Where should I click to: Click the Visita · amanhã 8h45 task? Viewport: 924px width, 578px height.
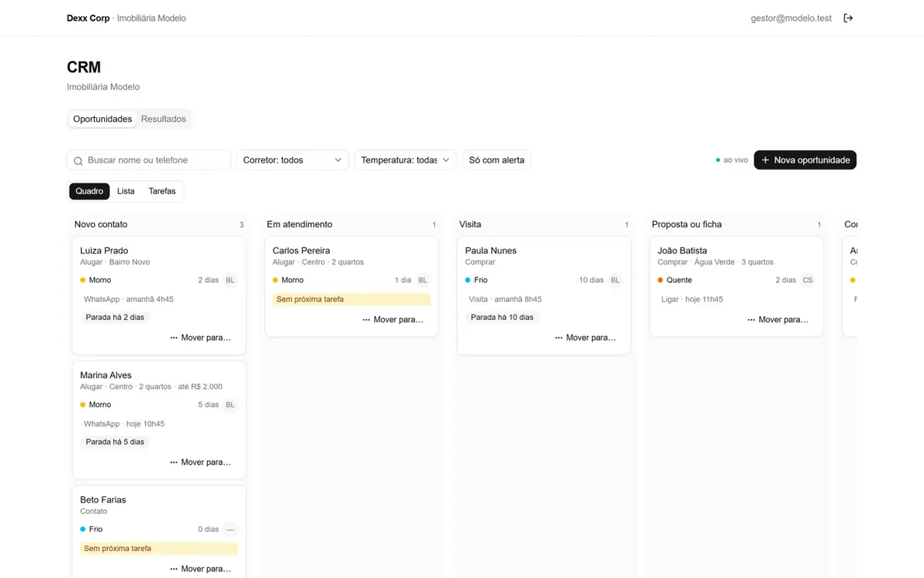(505, 299)
